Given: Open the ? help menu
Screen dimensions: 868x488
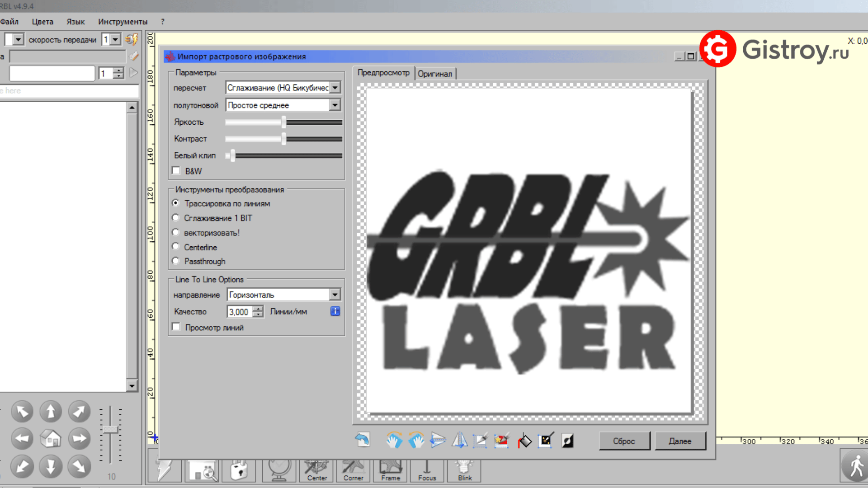Looking at the screenshot, I should (x=163, y=22).
